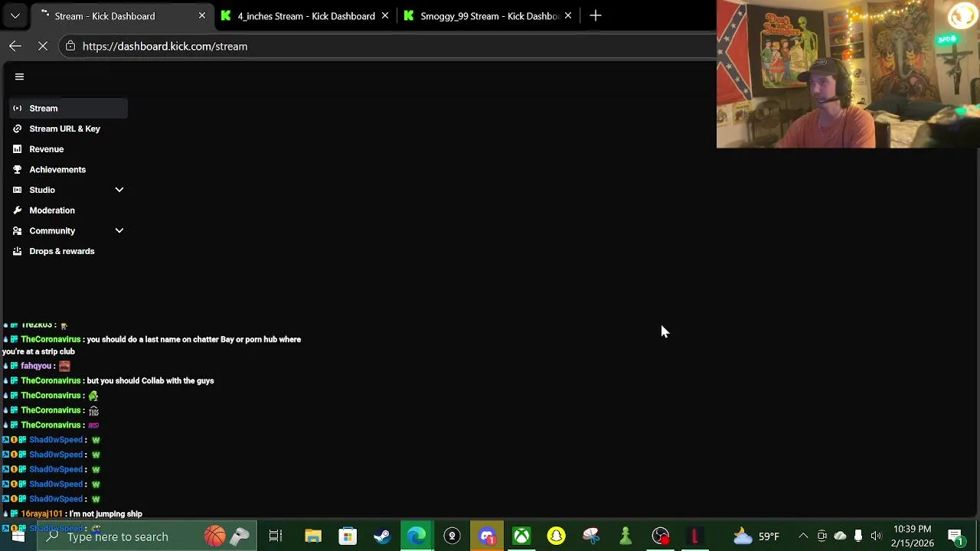Viewport: 980px width, 551px height.
Task: Open the chess pawn app on the taskbar
Action: tap(626, 536)
